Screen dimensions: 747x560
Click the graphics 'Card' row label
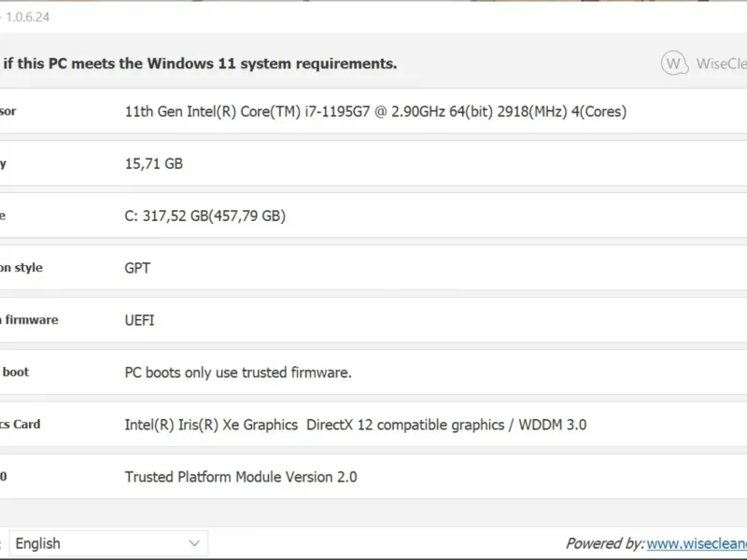click(25, 425)
